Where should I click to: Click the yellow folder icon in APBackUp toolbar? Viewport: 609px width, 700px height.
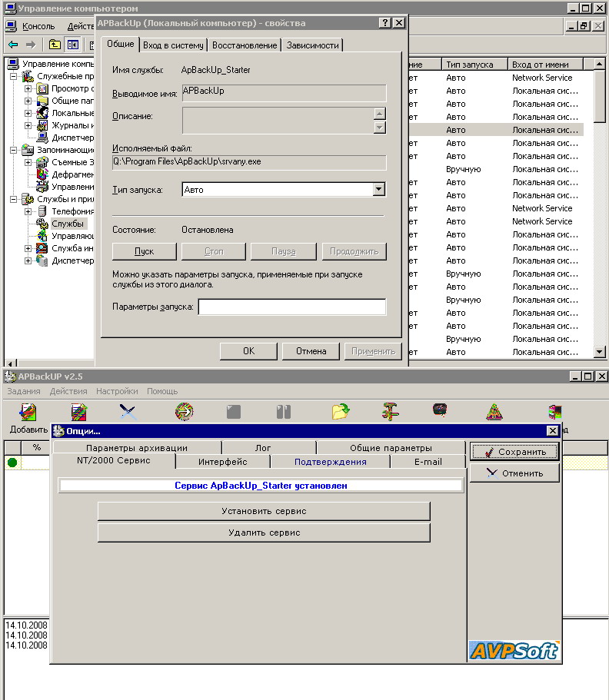tap(340, 412)
